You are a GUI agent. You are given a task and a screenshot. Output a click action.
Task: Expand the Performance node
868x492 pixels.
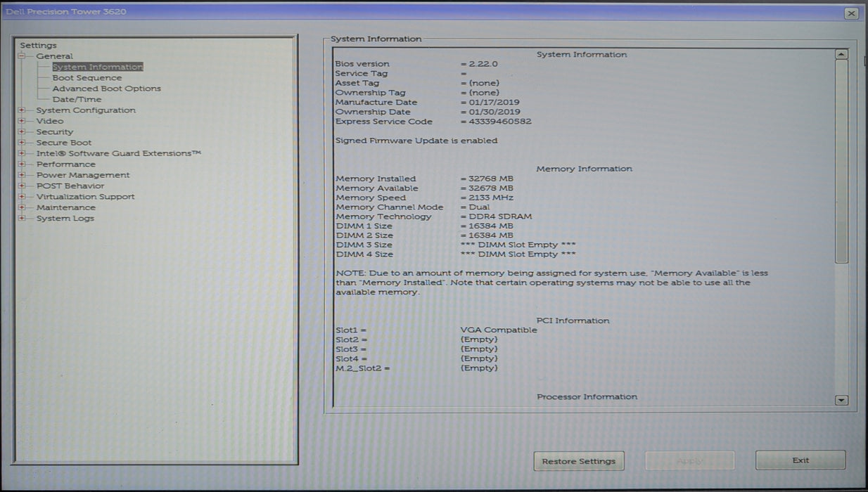pos(22,164)
